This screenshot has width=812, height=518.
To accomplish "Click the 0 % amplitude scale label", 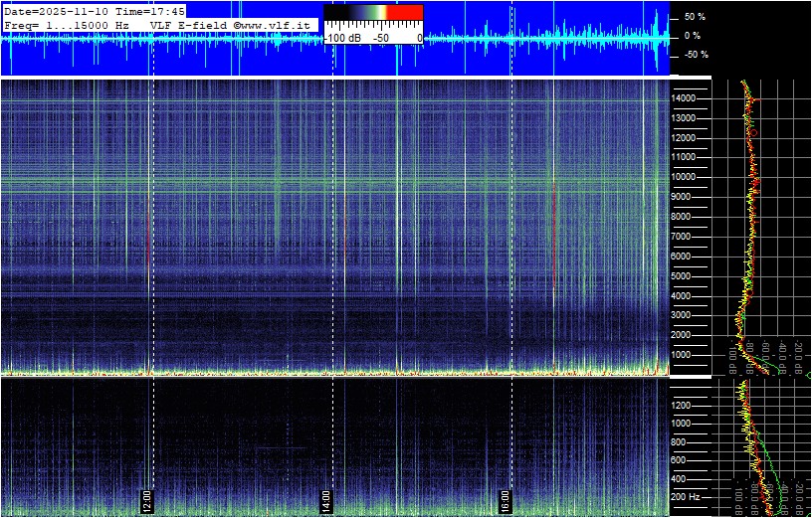I will point(694,36).
